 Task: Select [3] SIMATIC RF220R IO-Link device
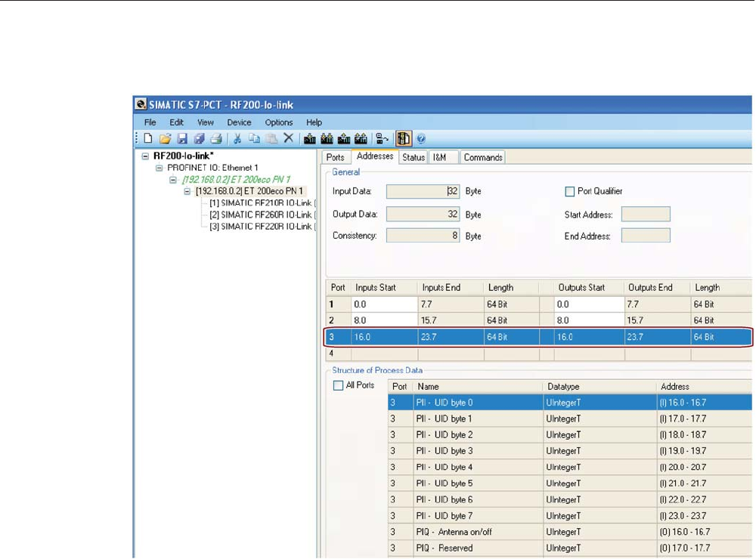click(x=263, y=226)
